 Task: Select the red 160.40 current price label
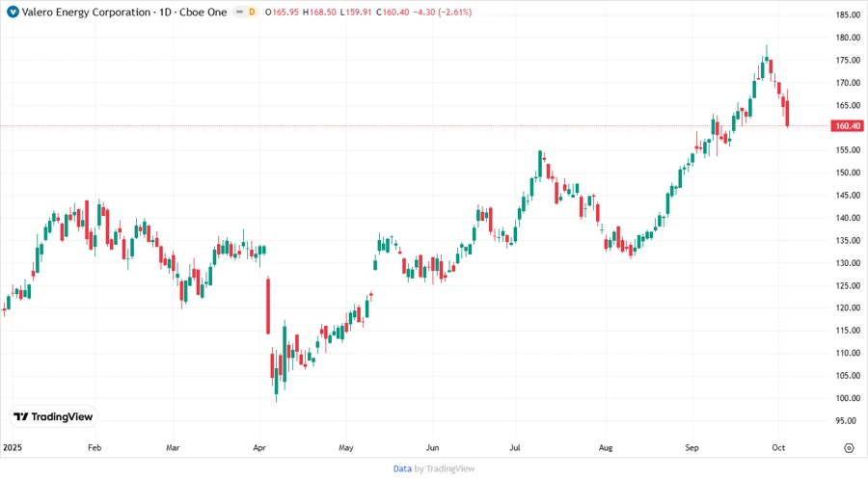(848, 125)
